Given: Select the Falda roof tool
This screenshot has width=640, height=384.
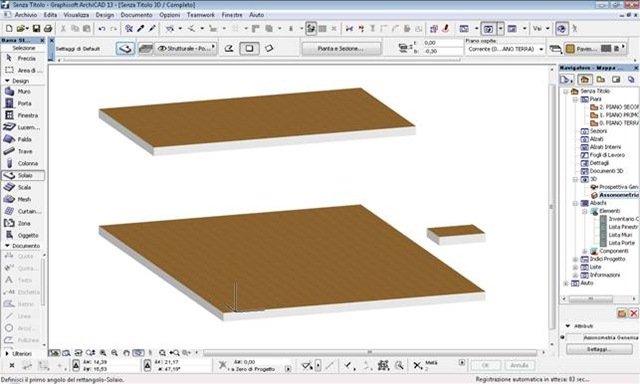Looking at the screenshot, I should tap(23, 139).
